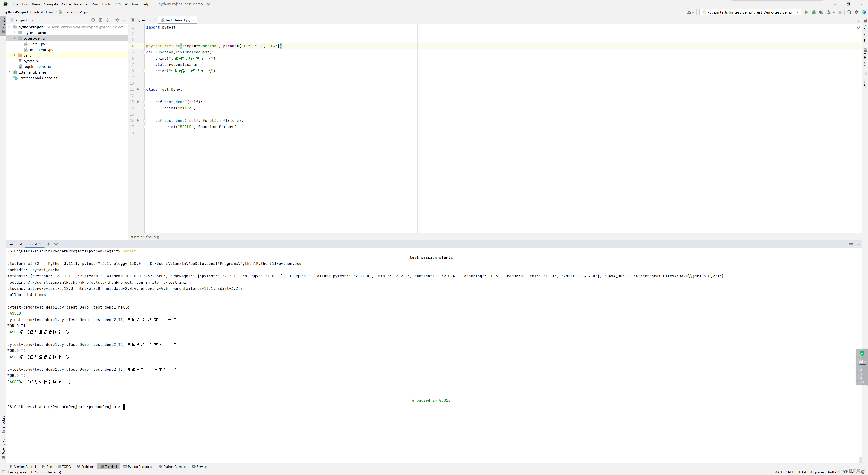Open Python Packages tool window
Image resolution: width=868 pixels, height=475 pixels.
pyautogui.click(x=137, y=467)
